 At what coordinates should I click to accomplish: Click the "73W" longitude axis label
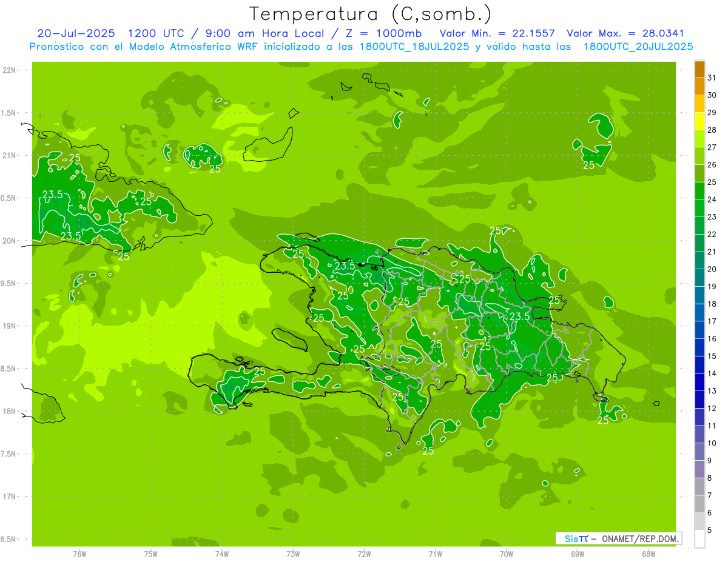pyautogui.click(x=293, y=554)
